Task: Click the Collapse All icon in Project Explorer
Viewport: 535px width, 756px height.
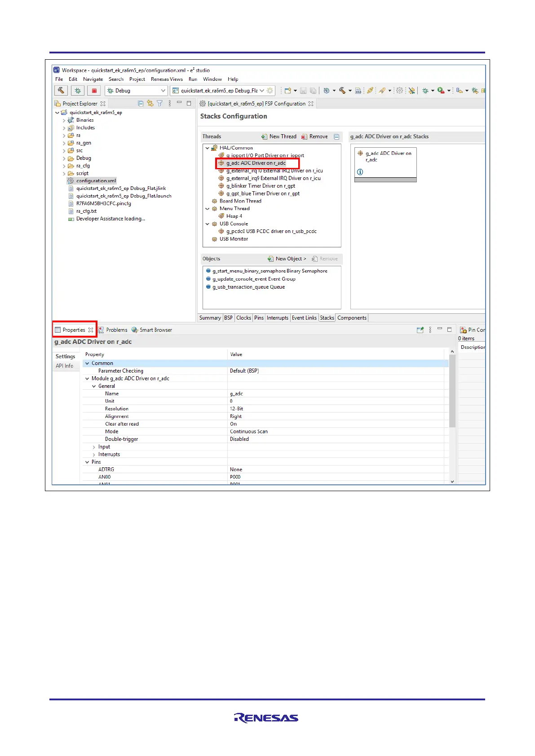Action: tap(141, 104)
